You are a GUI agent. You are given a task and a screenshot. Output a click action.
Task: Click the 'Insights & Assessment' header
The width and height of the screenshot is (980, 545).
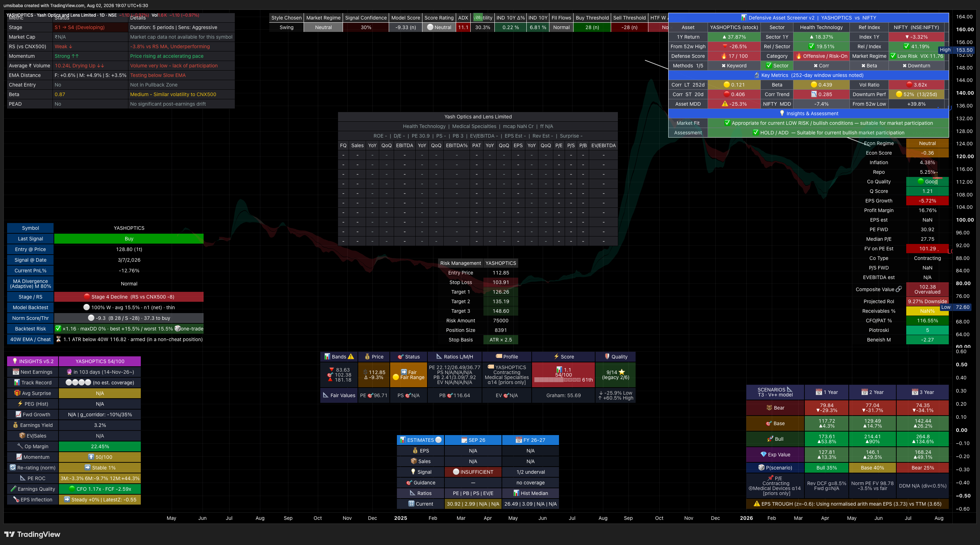(808, 113)
